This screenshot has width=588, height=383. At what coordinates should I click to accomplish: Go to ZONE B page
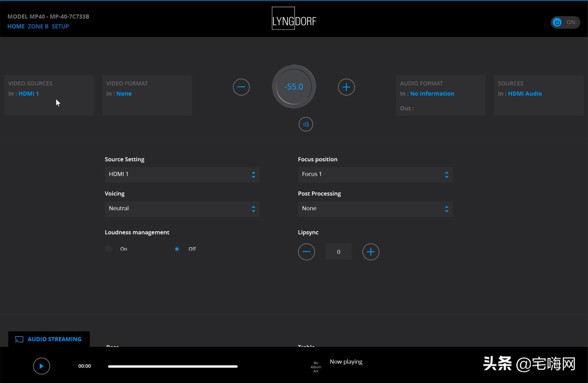(38, 26)
